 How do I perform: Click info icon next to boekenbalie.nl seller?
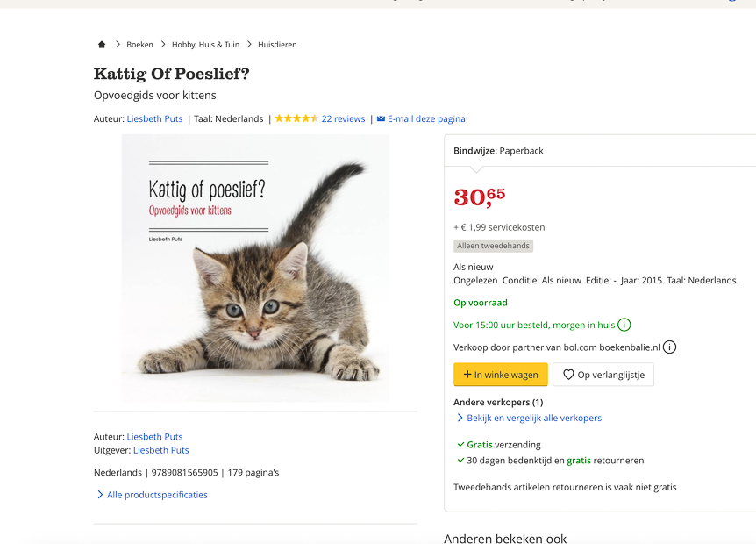pos(669,347)
